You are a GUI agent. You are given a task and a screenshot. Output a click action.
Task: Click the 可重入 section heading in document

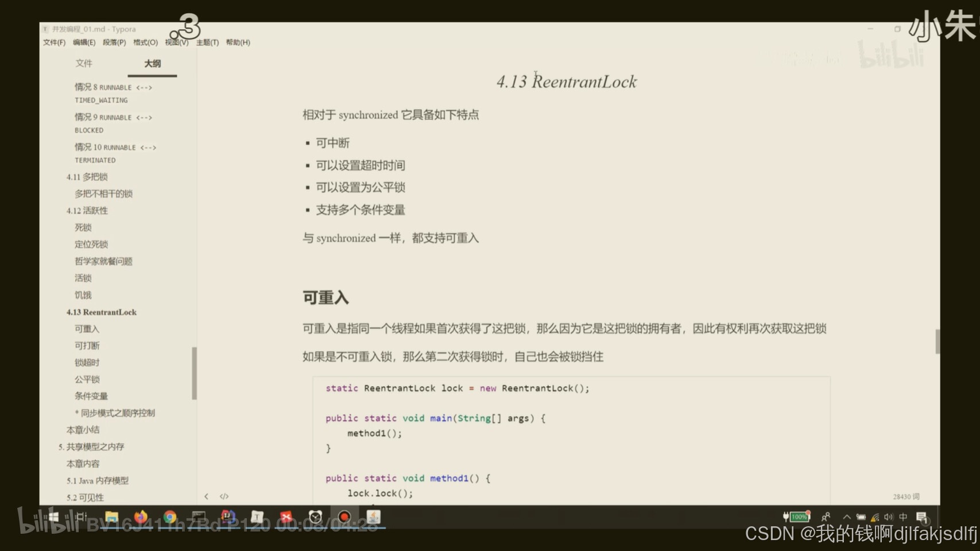point(326,297)
